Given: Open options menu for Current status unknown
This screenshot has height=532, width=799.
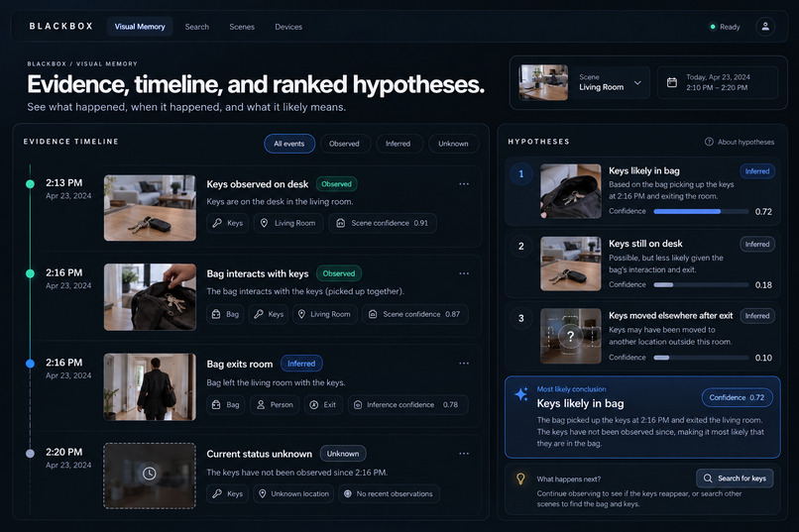Looking at the screenshot, I should coord(464,453).
